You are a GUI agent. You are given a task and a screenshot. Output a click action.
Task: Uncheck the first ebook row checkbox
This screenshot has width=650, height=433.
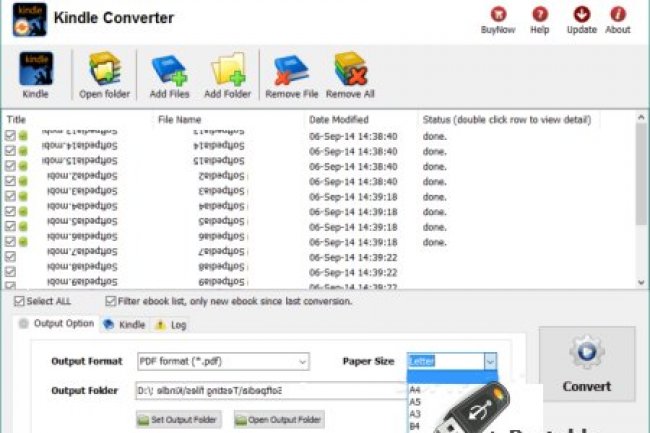(x=10, y=136)
